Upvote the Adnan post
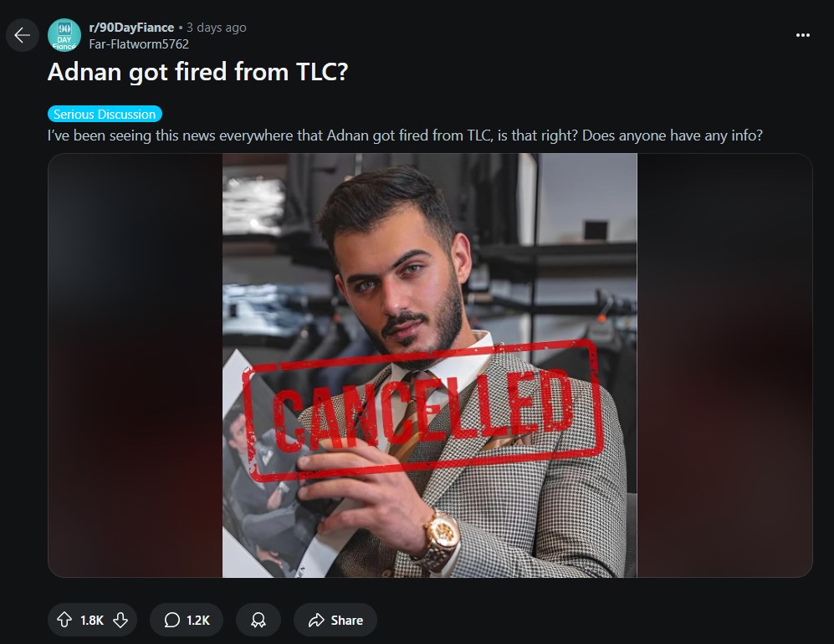The width and height of the screenshot is (834, 644). point(64,620)
